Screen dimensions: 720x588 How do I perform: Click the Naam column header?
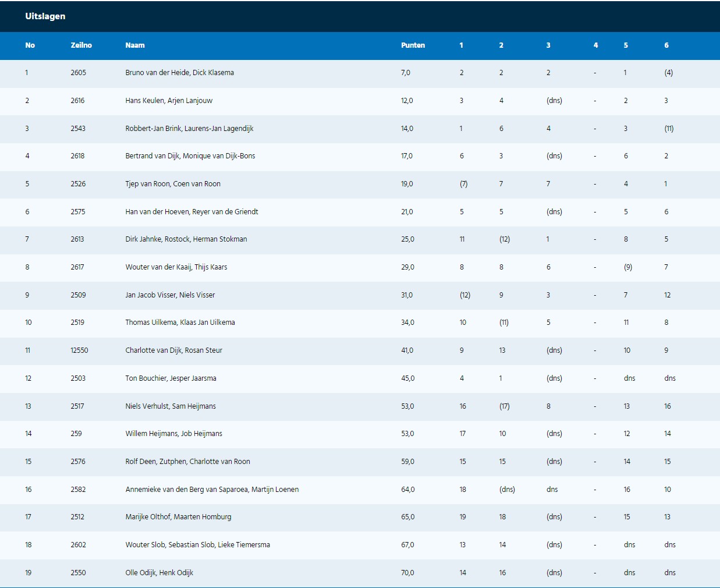pos(135,45)
